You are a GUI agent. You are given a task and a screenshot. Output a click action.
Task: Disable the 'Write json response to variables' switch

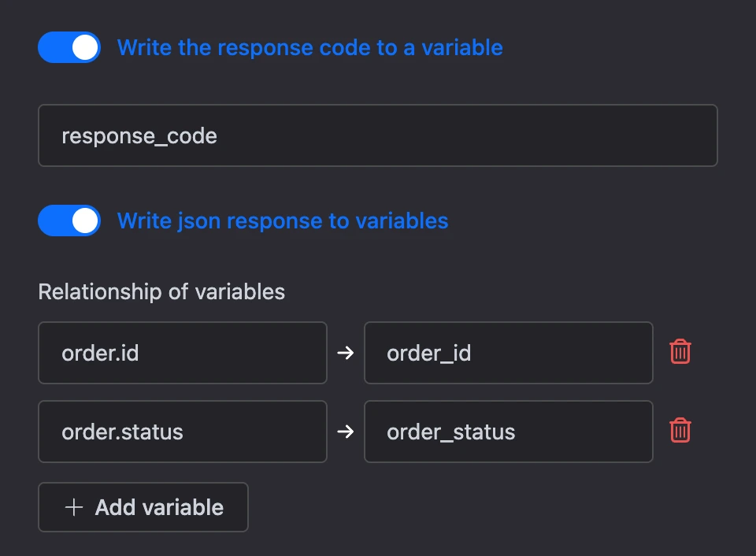[x=69, y=221]
